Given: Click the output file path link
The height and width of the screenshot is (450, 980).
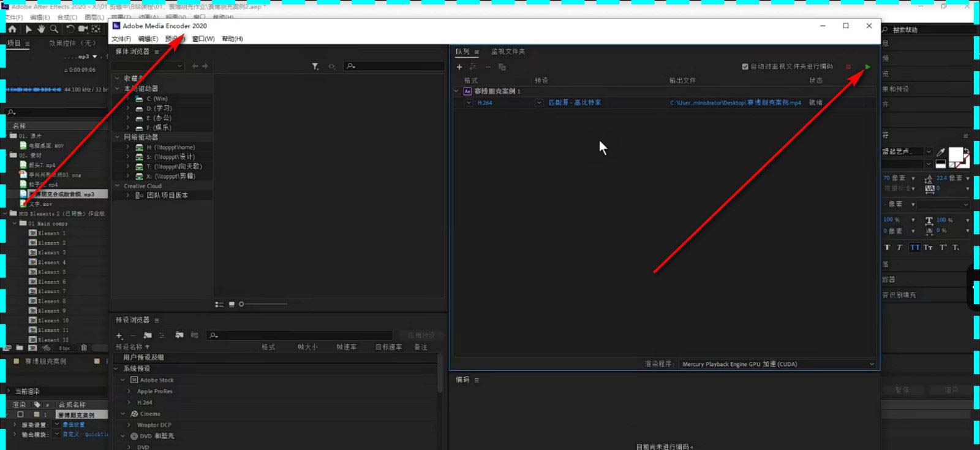Looking at the screenshot, I should (x=736, y=103).
